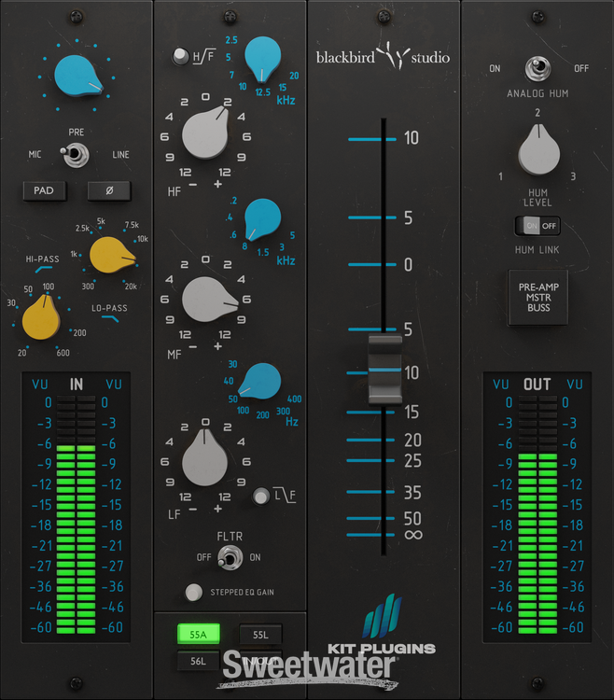Click the blue MF frequency kHz knob
Screen dimensions: 614x700
[263, 218]
